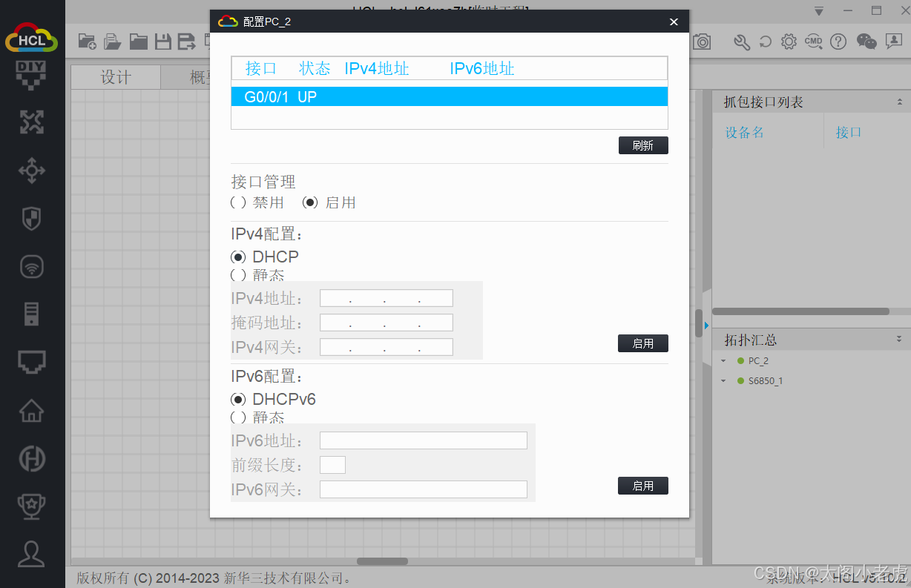
Task: Select the 启用 interface radio button
Action: click(x=310, y=202)
